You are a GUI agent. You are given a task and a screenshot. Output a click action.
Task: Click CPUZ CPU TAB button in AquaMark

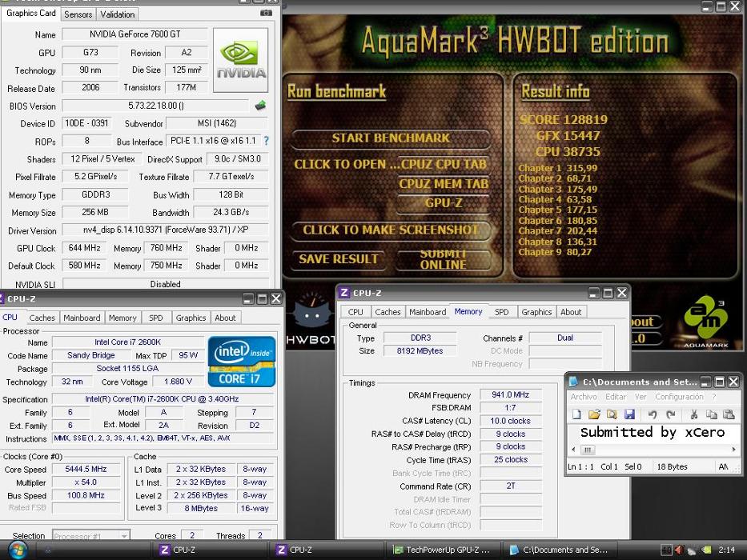(x=444, y=164)
